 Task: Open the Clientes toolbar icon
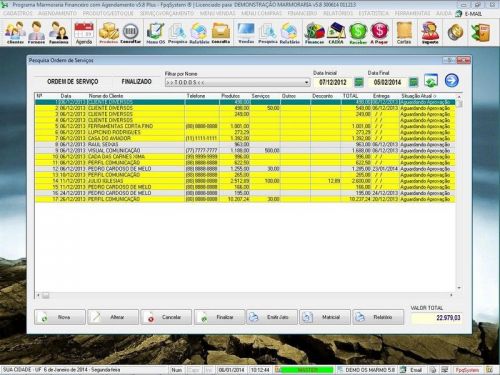click(x=15, y=32)
